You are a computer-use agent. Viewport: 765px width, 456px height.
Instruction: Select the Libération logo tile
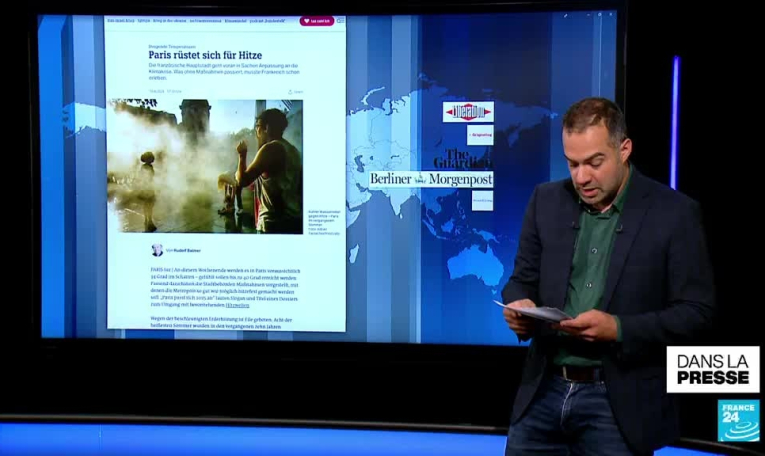[x=468, y=112]
